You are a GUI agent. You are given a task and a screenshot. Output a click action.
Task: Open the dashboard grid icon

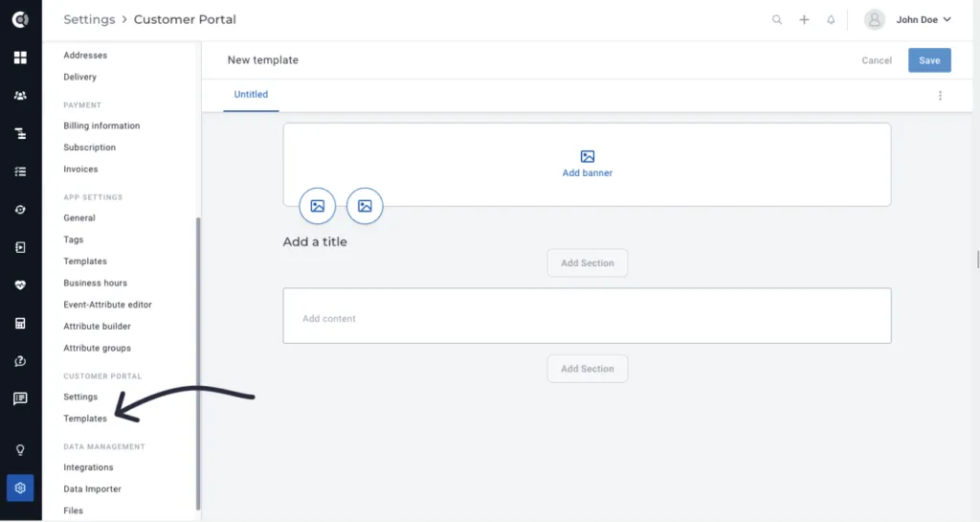(x=20, y=57)
